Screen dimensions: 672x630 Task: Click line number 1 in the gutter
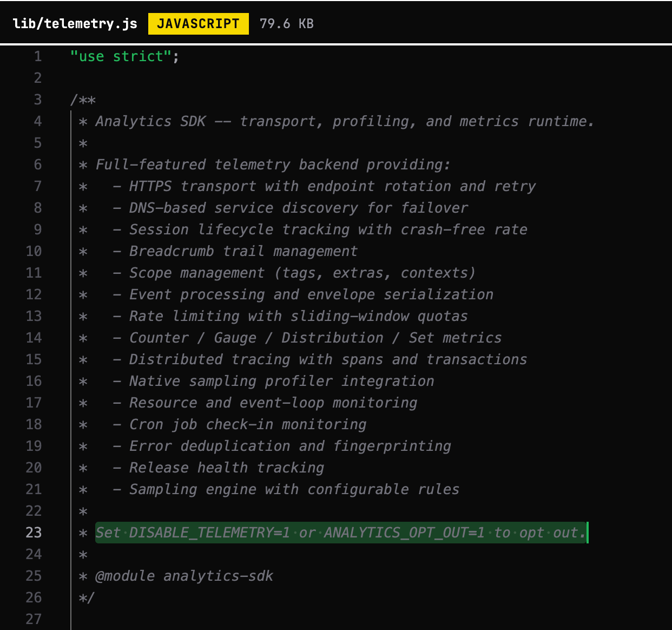click(x=38, y=56)
